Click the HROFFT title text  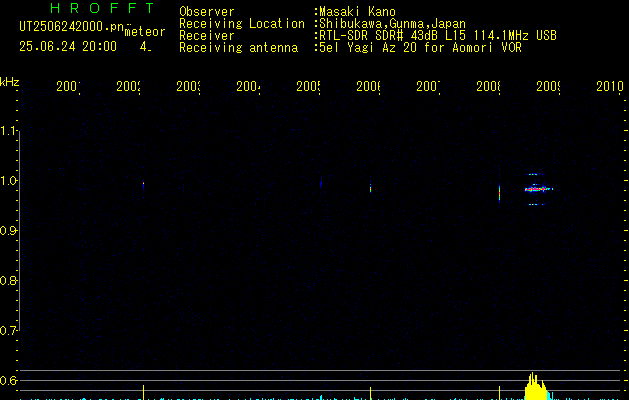pos(102,8)
